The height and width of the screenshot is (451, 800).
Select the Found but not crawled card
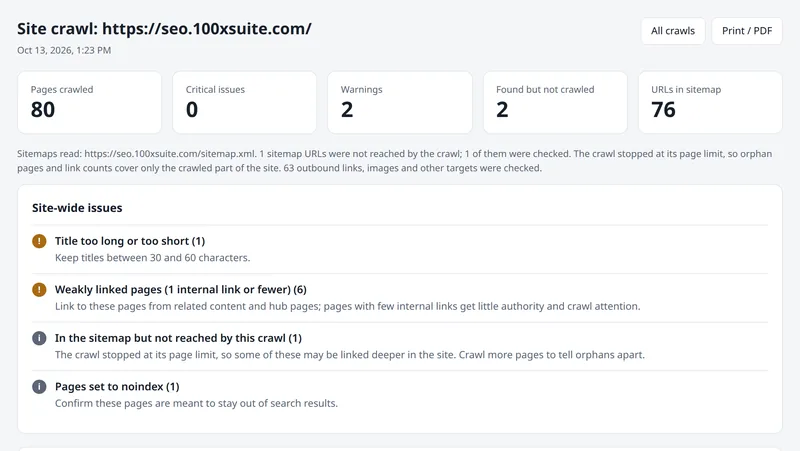(555, 102)
